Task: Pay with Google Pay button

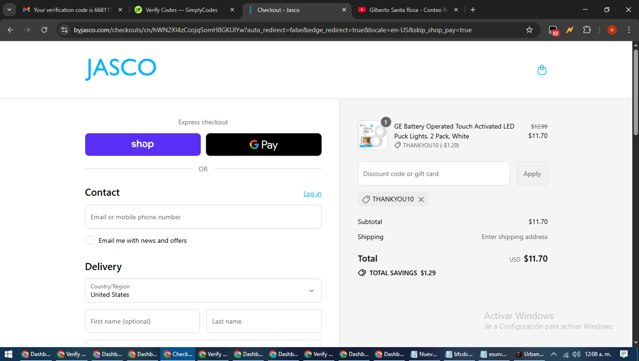Action: 264,144
